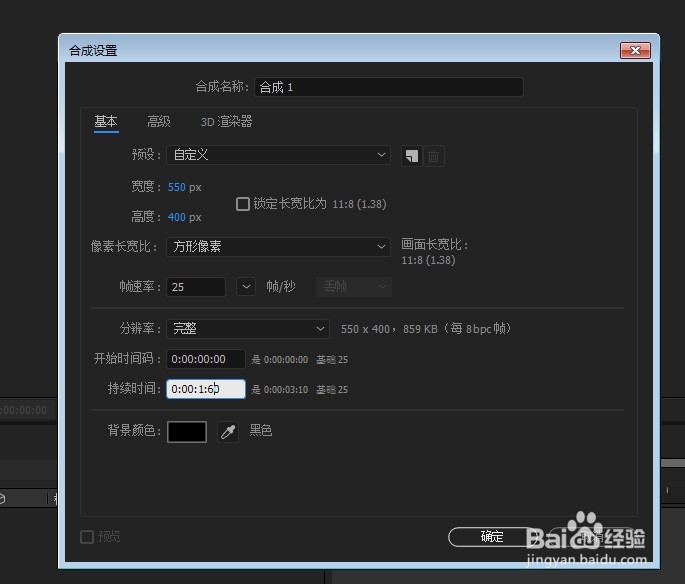Click the width value 550
Viewport: 685px width, 584px height.
[x=177, y=187]
